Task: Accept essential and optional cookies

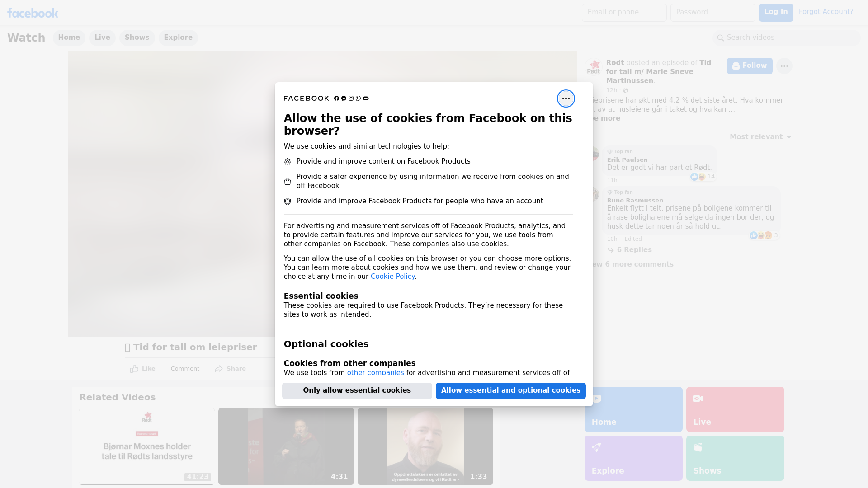Action: coord(510,391)
